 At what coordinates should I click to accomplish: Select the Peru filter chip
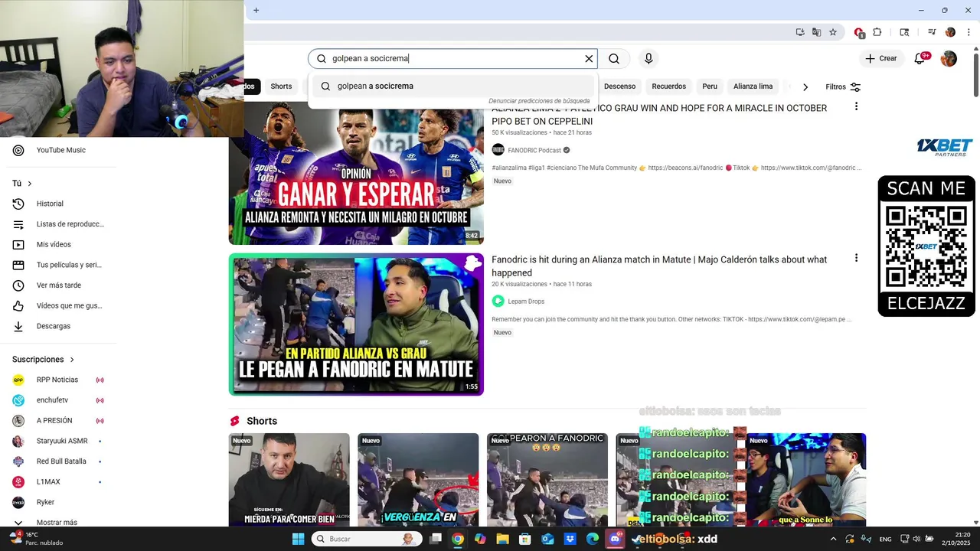coord(710,86)
